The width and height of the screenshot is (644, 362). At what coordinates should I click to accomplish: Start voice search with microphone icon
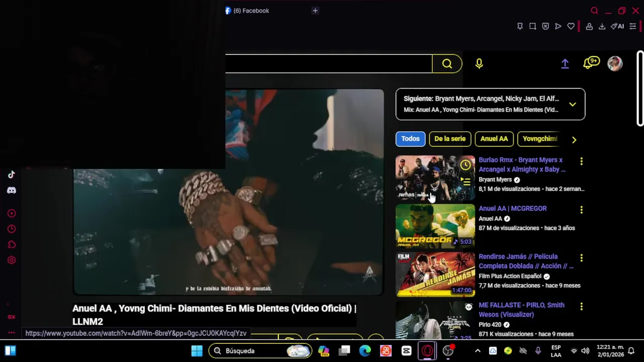point(479,64)
